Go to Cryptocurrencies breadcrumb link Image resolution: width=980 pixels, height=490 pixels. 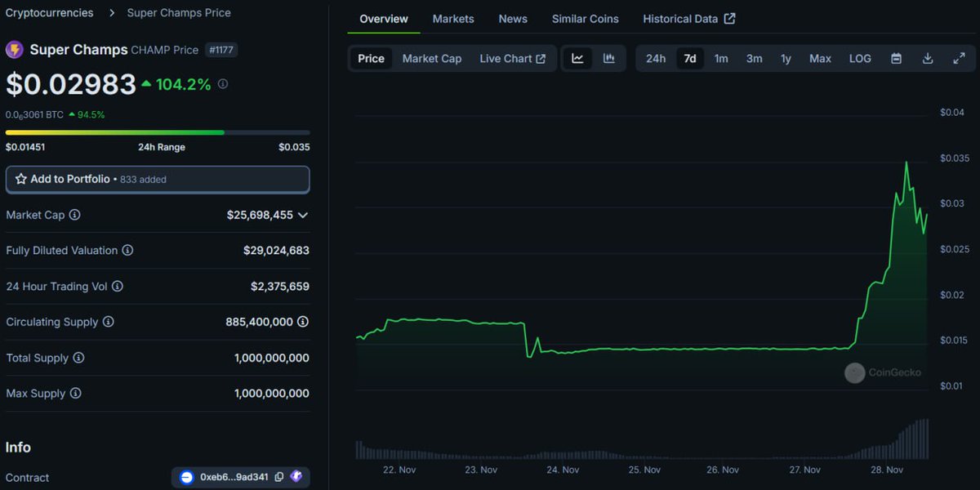[x=49, y=13]
